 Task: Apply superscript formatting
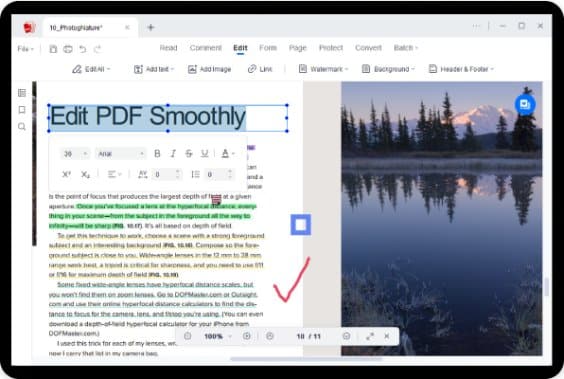point(67,174)
